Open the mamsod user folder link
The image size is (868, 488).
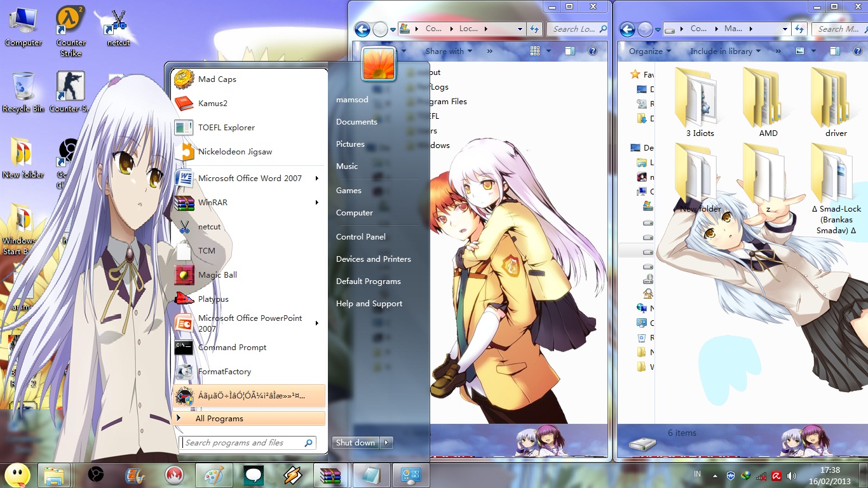(352, 100)
